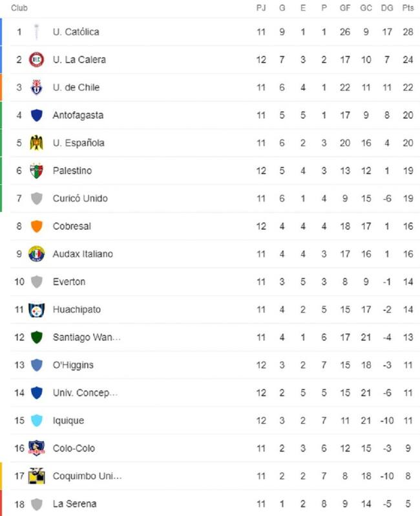Click the Palestino club crest
This screenshot has height=516, width=420.
pyautogui.click(x=37, y=170)
